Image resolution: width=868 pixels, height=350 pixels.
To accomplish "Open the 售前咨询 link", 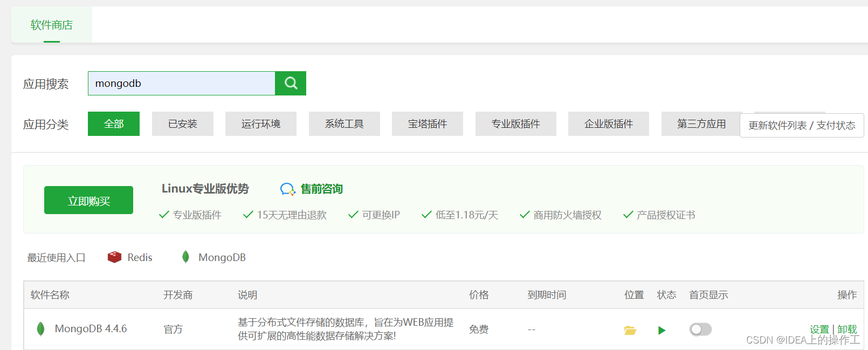I will pyautogui.click(x=322, y=189).
